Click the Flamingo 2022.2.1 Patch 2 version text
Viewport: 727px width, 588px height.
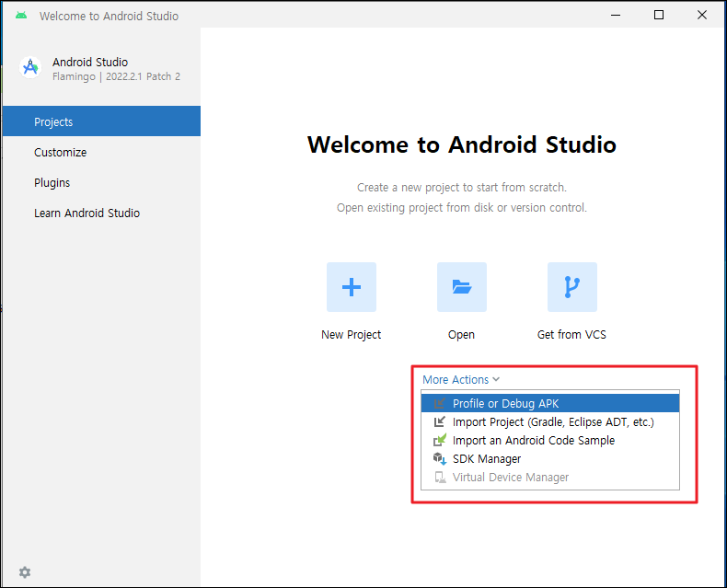click(x=116, y=76)
